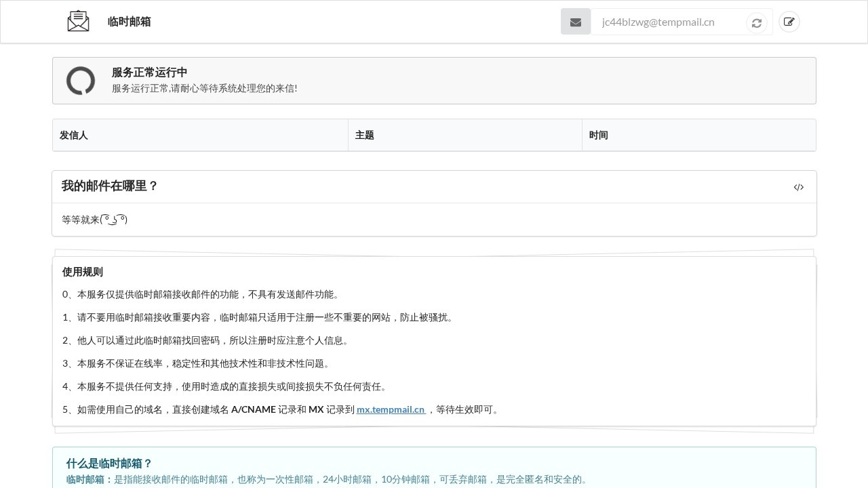868x488 pixels.
Task: Refresh the temporary email address
Action: coord(757,23)
